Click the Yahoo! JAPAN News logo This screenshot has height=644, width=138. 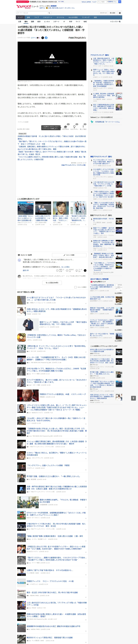tap(27, 7)
